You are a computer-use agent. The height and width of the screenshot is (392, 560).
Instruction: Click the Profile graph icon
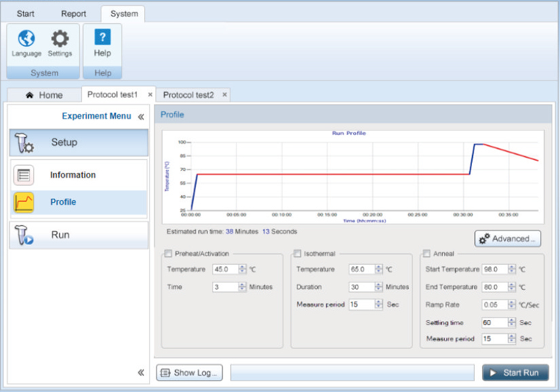click(x=24, y=202)
